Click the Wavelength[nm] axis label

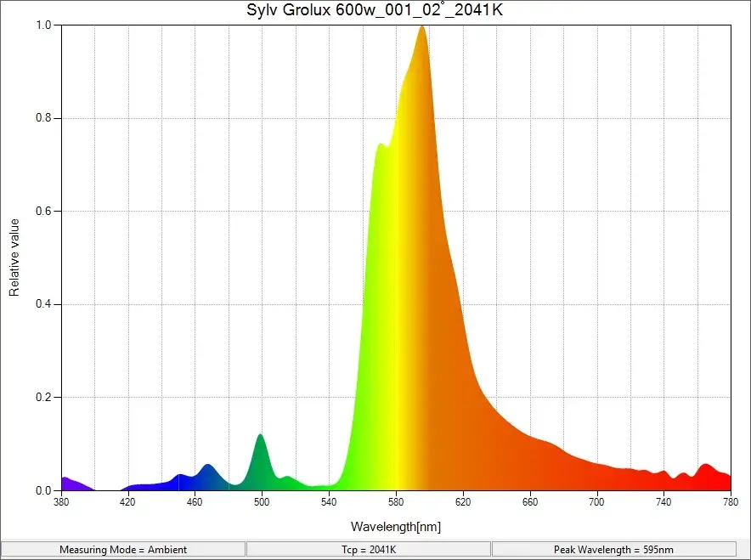(396, 527)
